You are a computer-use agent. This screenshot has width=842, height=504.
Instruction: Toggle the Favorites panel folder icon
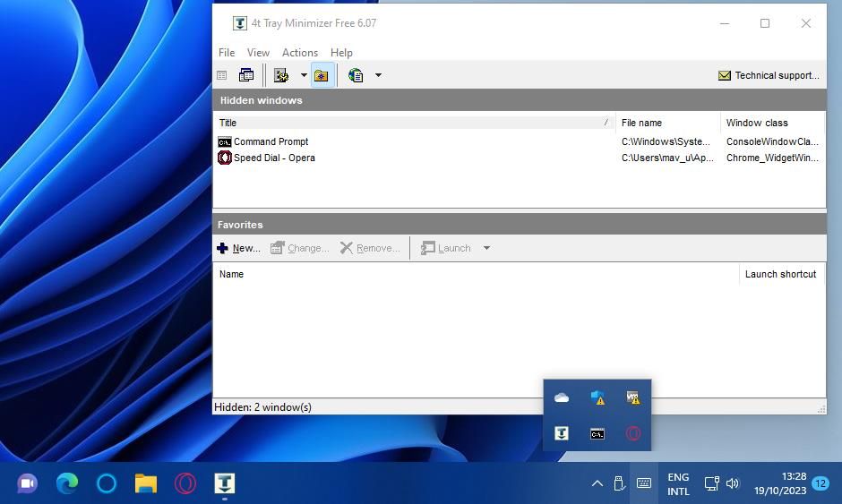click(x=322, y=76)
